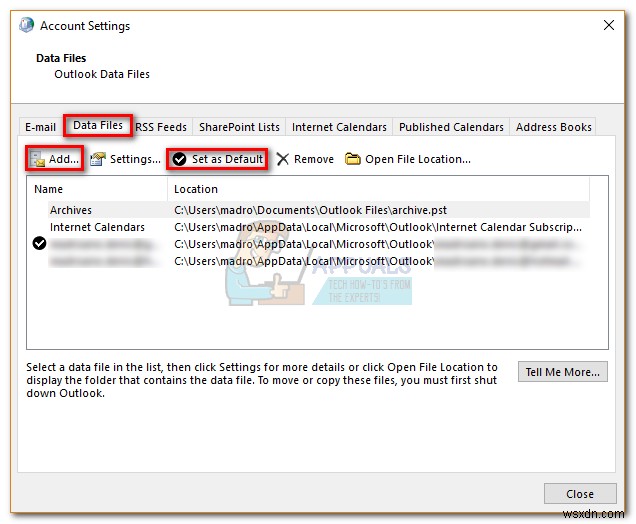
Task: Click the default checkmark icon in the file list
Action: [39, 243]
